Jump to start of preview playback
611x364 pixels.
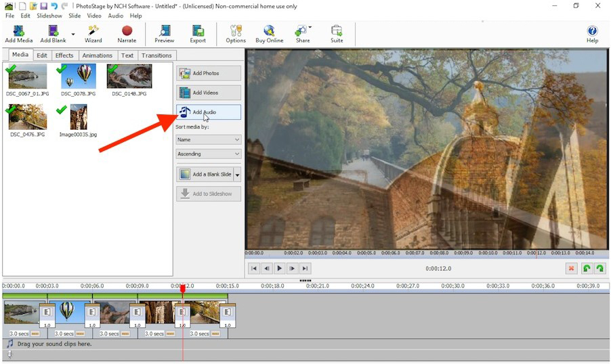253,268
